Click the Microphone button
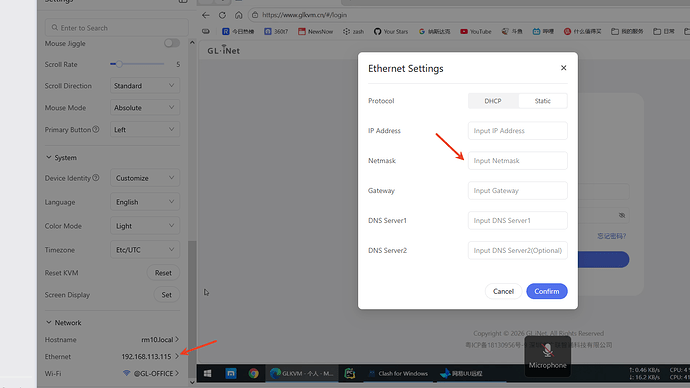The height and width of the screenshot is (388, 690). (547, 356)
